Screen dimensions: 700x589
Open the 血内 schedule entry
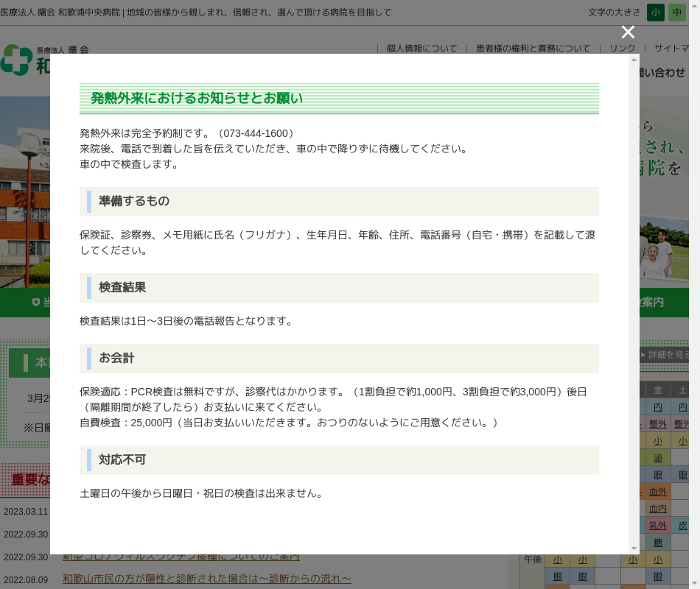click(658, 509)
